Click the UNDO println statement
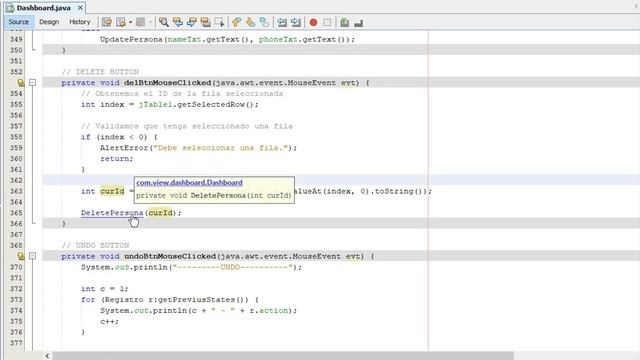Image resolution: width=640 pixels, height=360 pixels. point(191,267)
